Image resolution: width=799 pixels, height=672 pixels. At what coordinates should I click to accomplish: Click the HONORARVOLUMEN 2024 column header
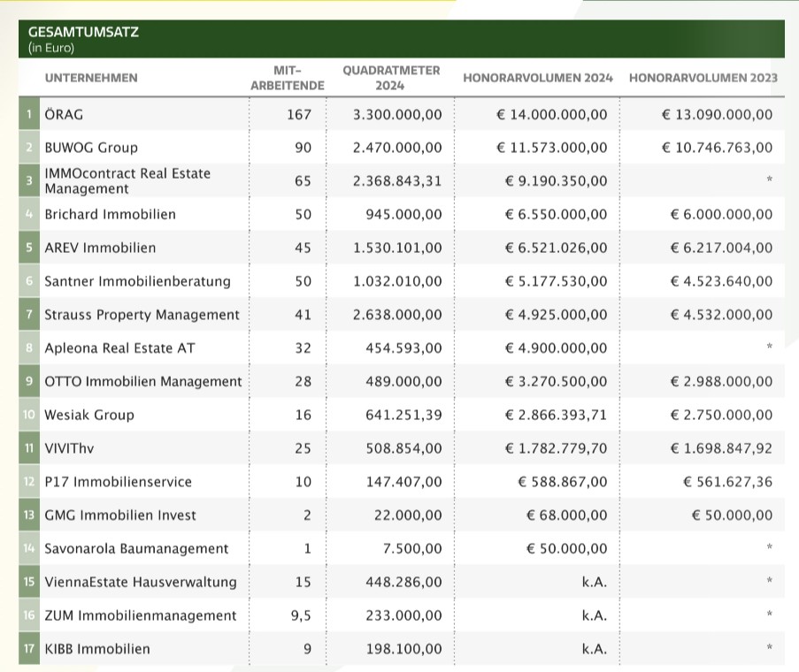537,78
